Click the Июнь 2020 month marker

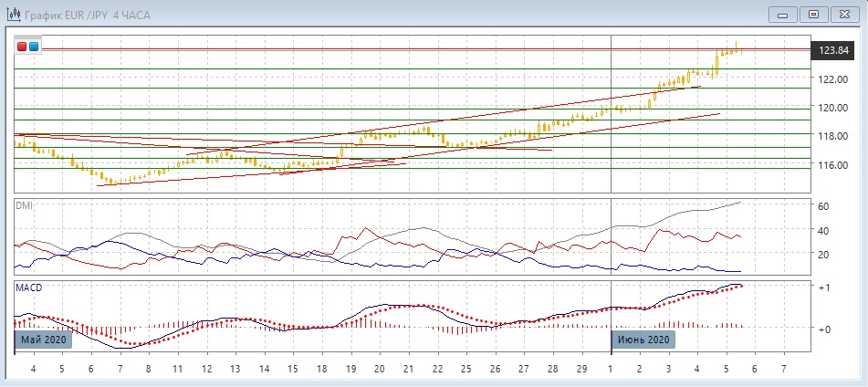pos(644,340)
